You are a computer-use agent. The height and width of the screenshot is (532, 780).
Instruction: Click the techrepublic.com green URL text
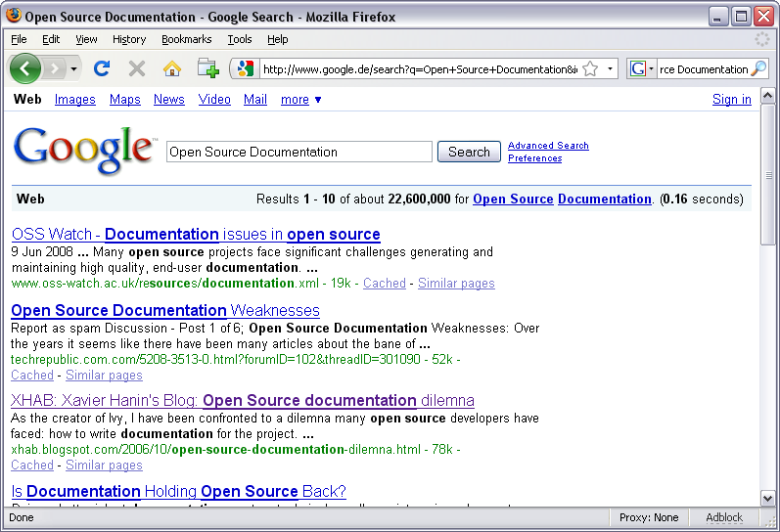pyautogui.click(x=215, y=359)
